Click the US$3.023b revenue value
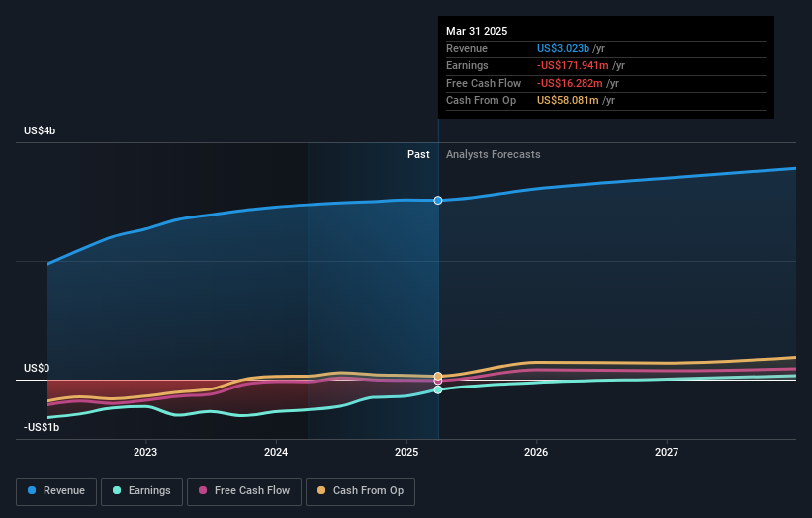Viewport: 812px width, 518px height. 563,48
